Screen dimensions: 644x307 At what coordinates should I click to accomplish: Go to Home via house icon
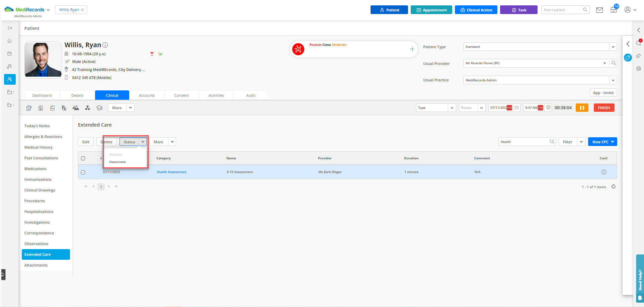(x=10, y=41)
